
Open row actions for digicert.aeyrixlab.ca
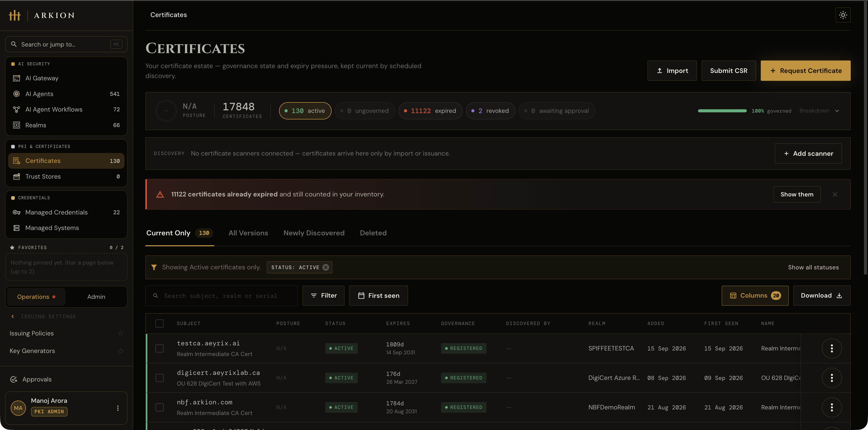[x=832, y=378]
